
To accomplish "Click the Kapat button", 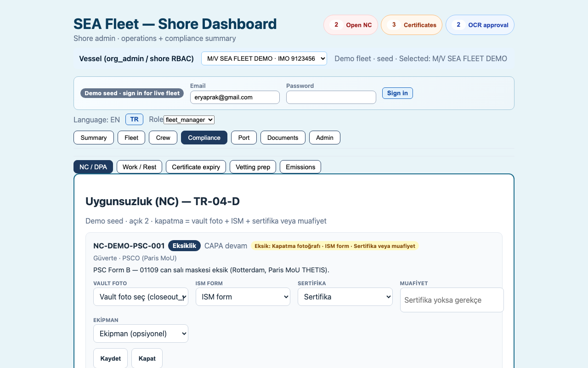I will click(147, 358).
